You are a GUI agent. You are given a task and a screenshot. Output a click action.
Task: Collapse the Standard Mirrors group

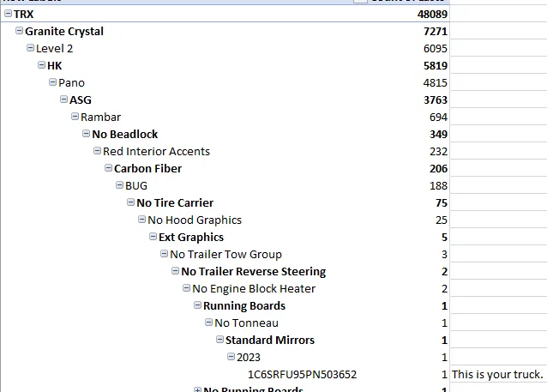[x=220, y=340]
